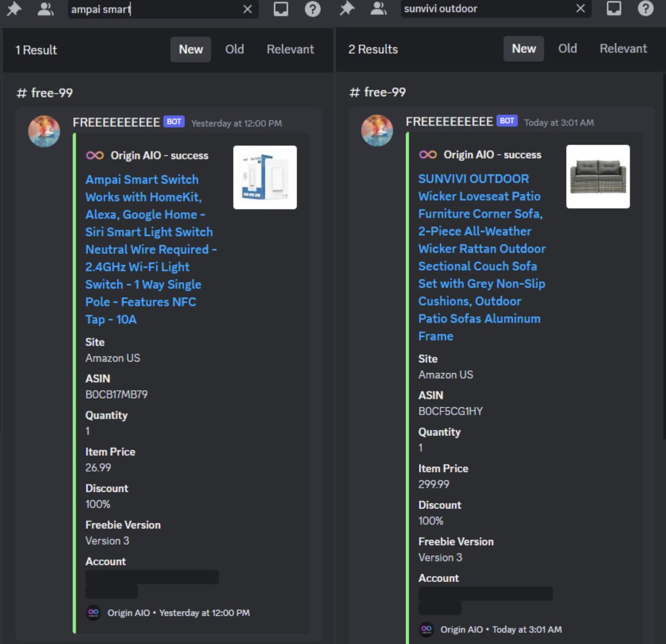Click 'Yesterday at 12:00 PM' message timestamp
The height and width of the screenshot is (644, 666).
[236, 123]
